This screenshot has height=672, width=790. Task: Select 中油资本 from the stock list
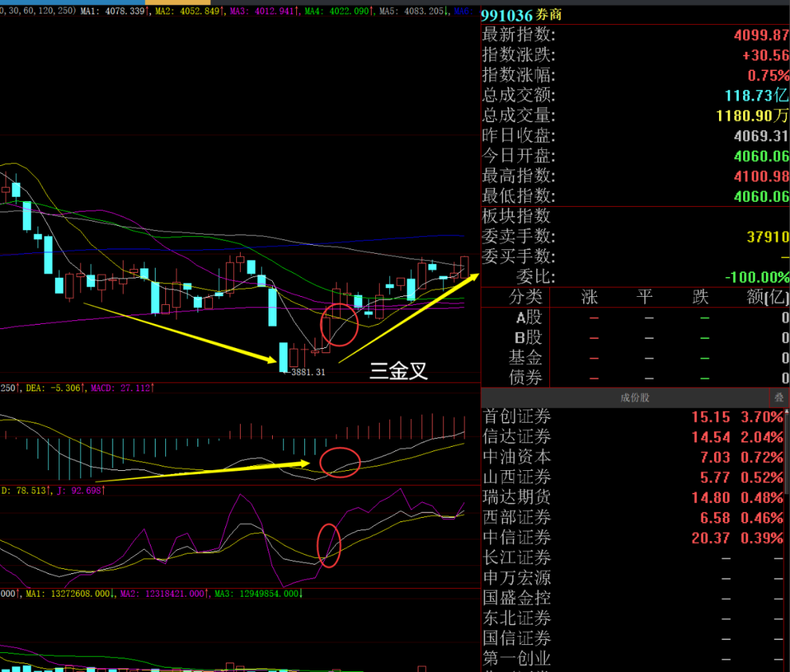633,457
